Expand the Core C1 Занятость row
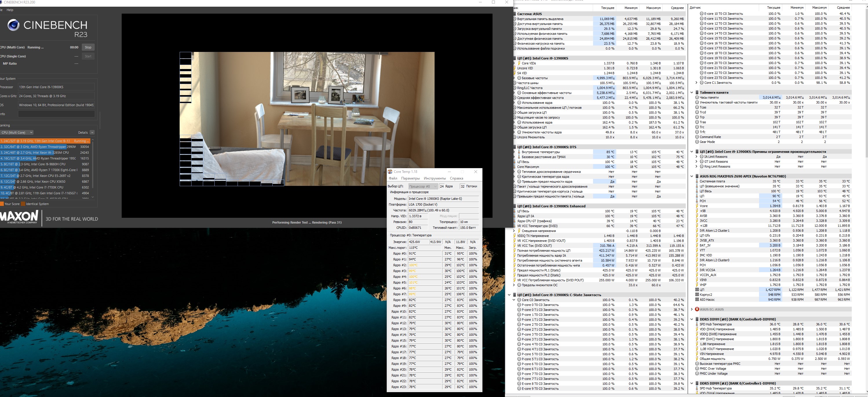 (x=696, y=83)
